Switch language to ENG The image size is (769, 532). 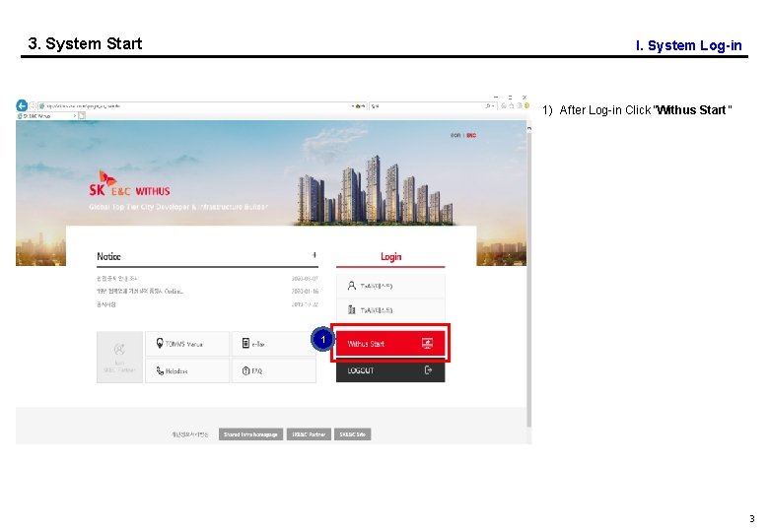coord(471,135)
